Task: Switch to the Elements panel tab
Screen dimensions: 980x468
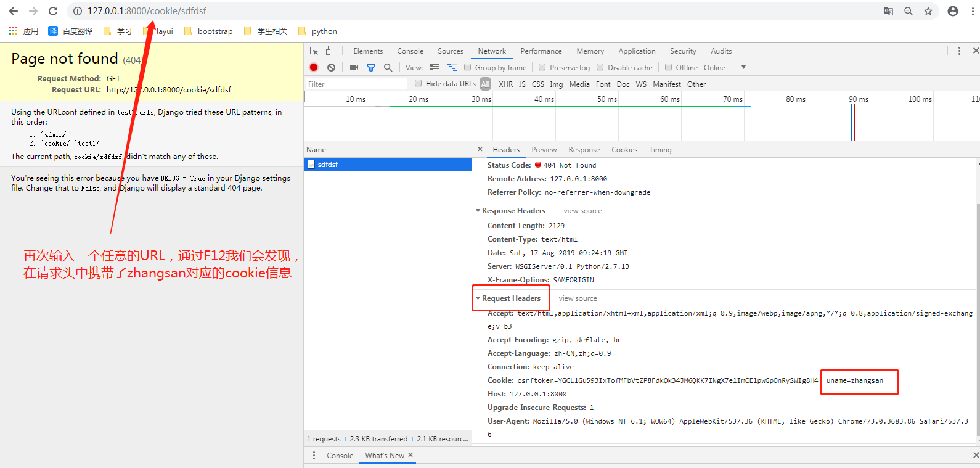Action: [x=368, y=51]
